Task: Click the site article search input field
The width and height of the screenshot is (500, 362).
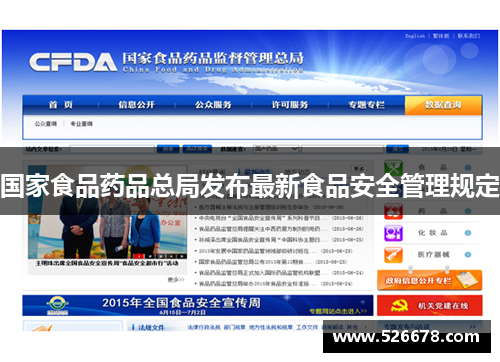Action: coord(112,149)
